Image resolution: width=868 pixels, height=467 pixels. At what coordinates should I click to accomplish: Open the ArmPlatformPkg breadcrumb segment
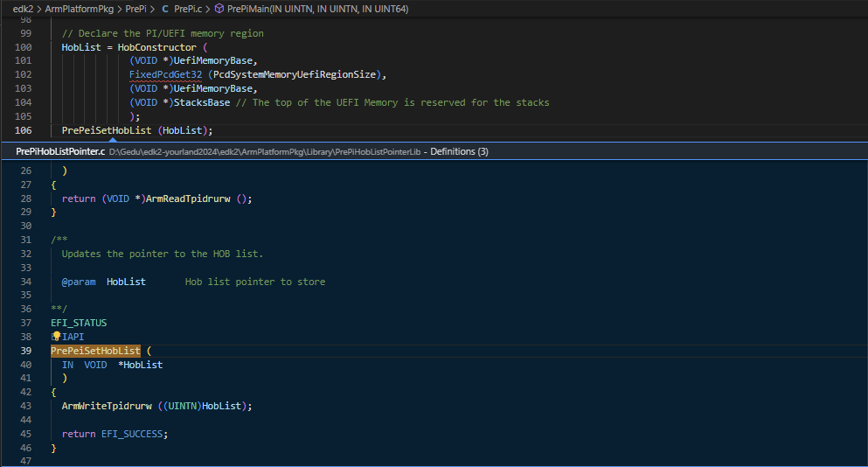point(80,9)
